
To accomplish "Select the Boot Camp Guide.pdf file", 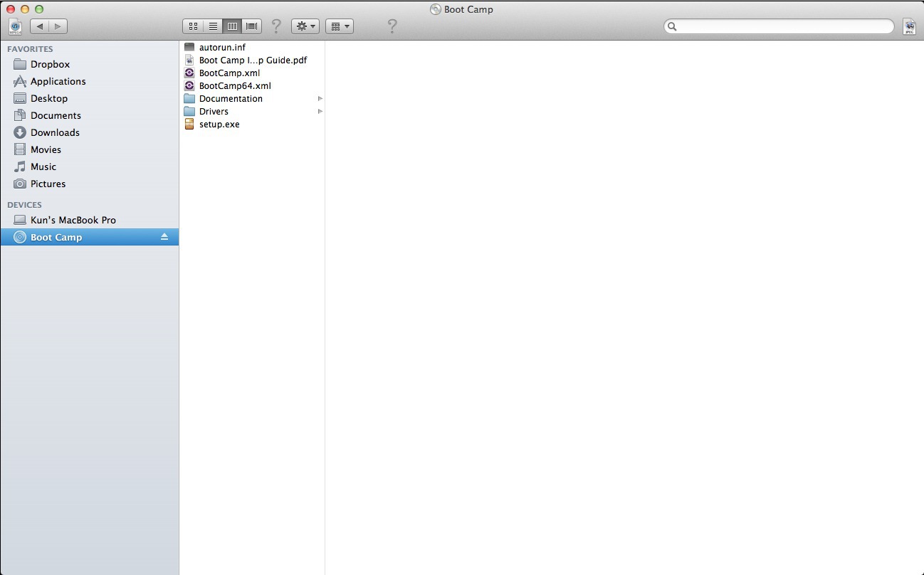I will point(253,60).
